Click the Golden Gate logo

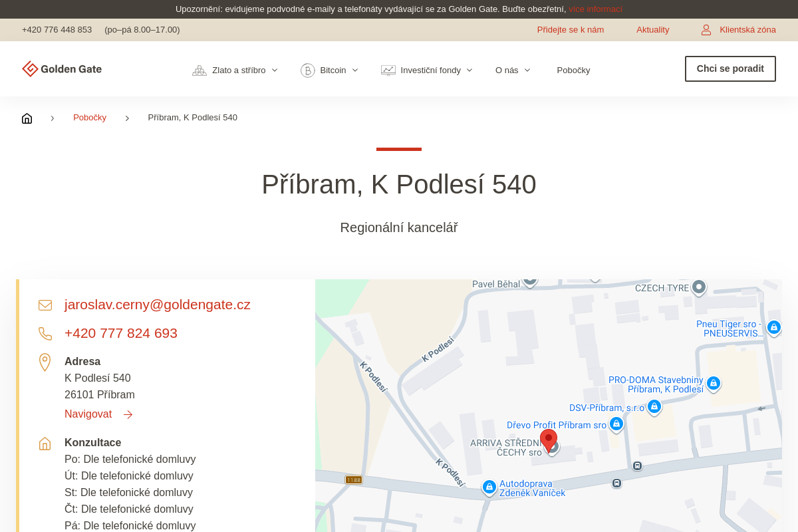point(62,69)
